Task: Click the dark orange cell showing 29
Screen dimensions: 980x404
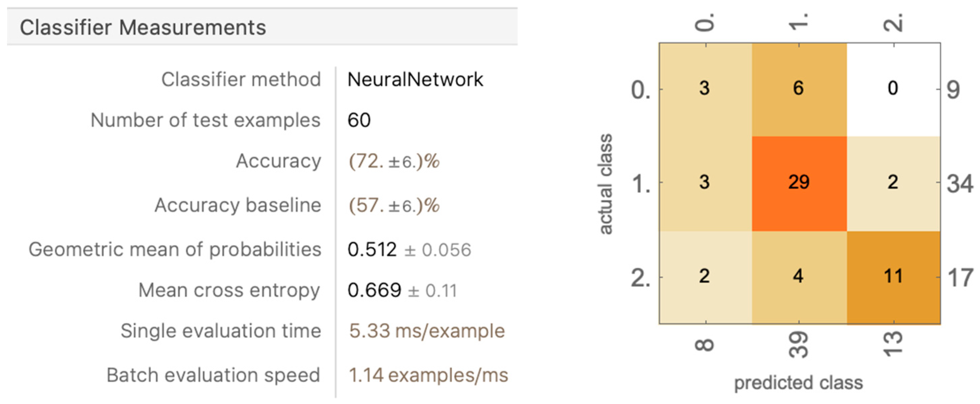Action: pos(799,183)
